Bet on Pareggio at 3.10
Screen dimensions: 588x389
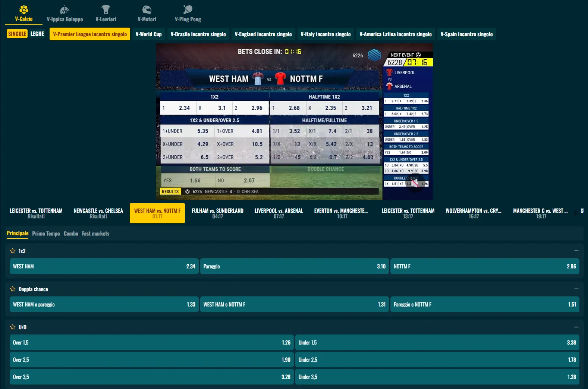(x=295, y=266)
